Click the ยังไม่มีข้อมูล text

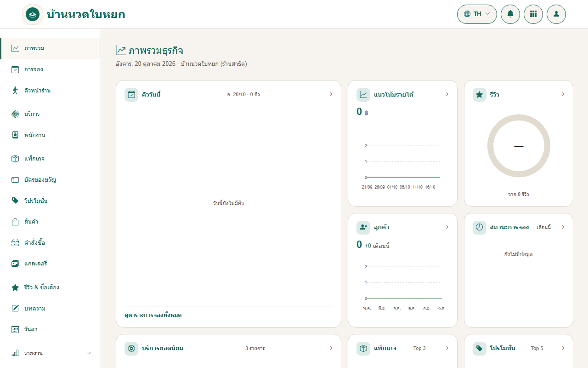[519, 254]
